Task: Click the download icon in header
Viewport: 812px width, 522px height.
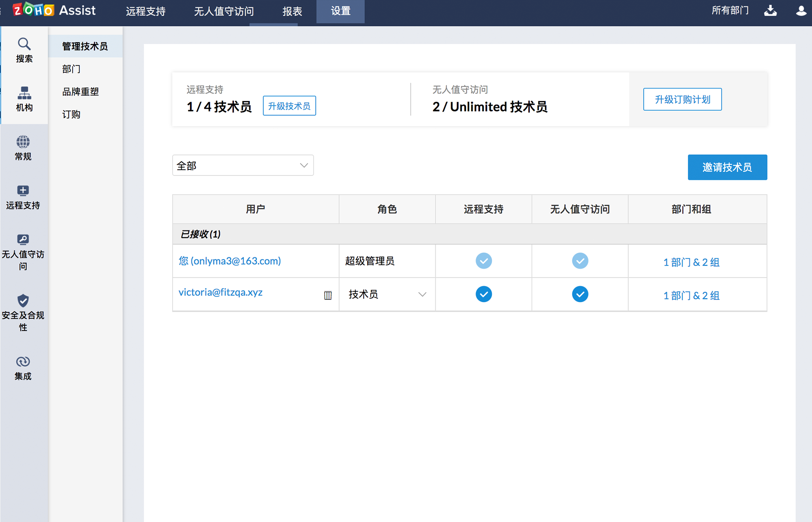Action: pyautogui.click(x=770, y=11)
